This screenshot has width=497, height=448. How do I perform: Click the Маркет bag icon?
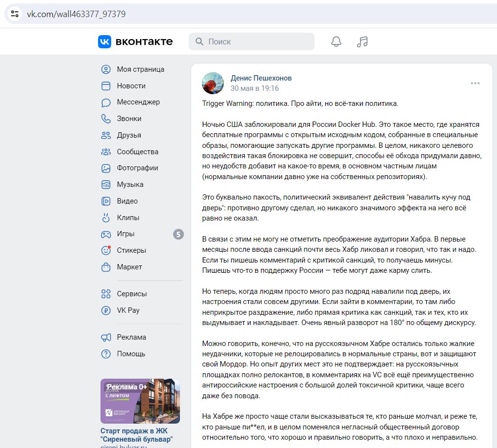(x=106, y=267)
